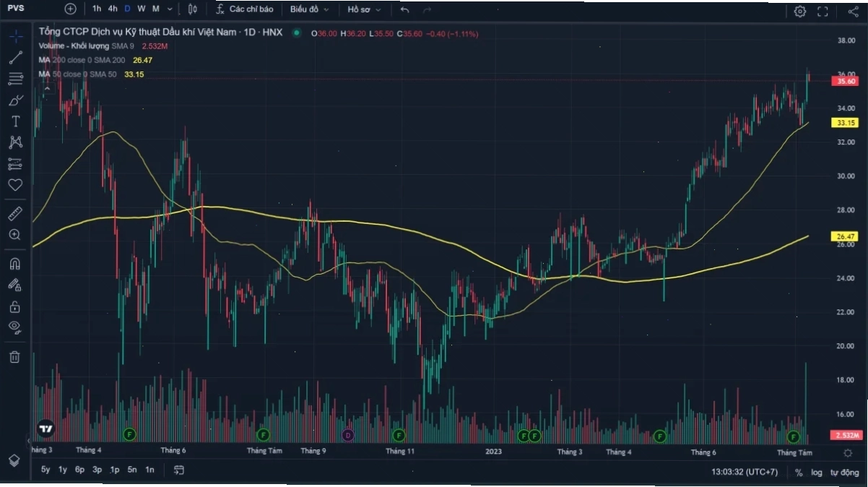868x487 pixels.
Task: Toggle percent scale on price axis
Action: click(x=799, y=473)
